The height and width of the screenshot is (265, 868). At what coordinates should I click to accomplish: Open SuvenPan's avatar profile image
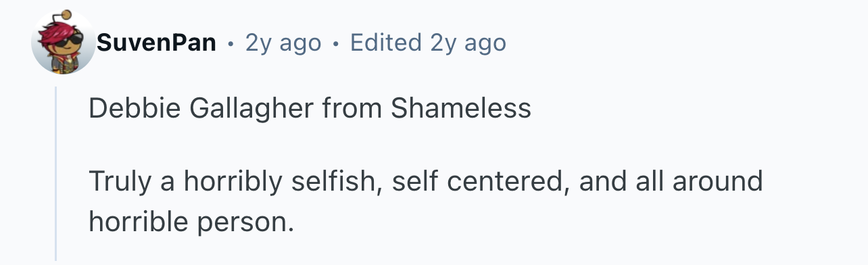(64, 43)
